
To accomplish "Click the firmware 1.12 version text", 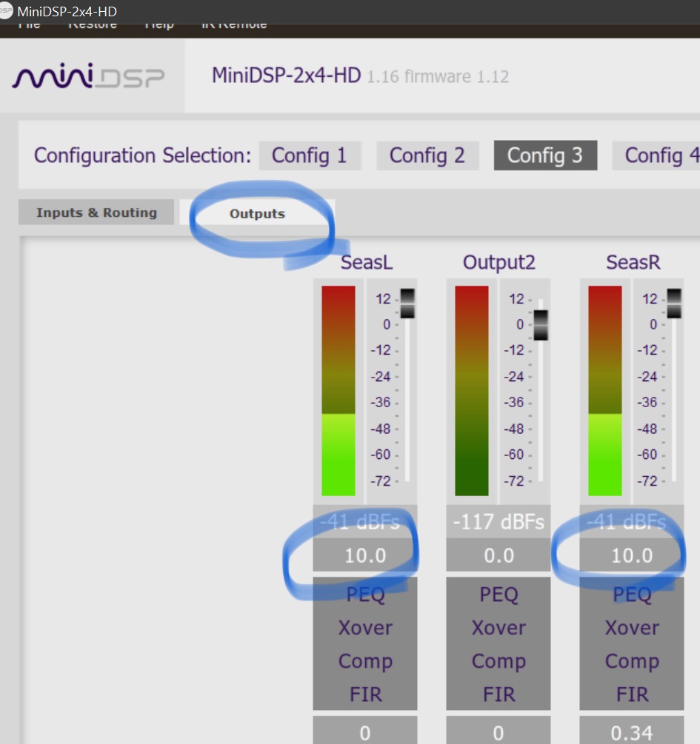I will (456, 76).
